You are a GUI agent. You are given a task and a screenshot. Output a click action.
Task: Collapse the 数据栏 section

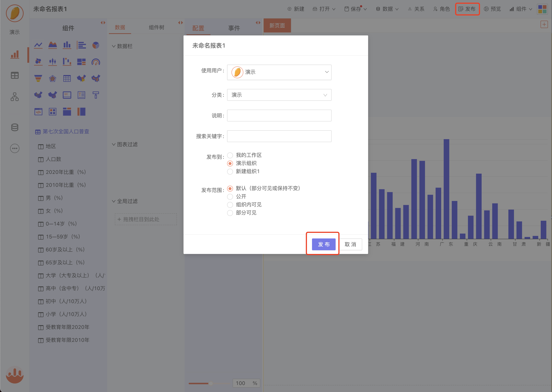click(114, 46)
